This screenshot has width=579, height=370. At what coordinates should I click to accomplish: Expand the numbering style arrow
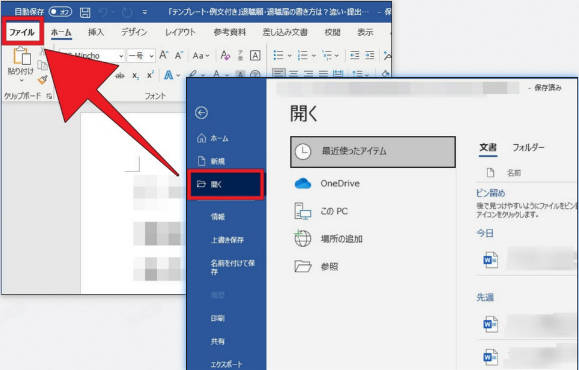point(314,56)
